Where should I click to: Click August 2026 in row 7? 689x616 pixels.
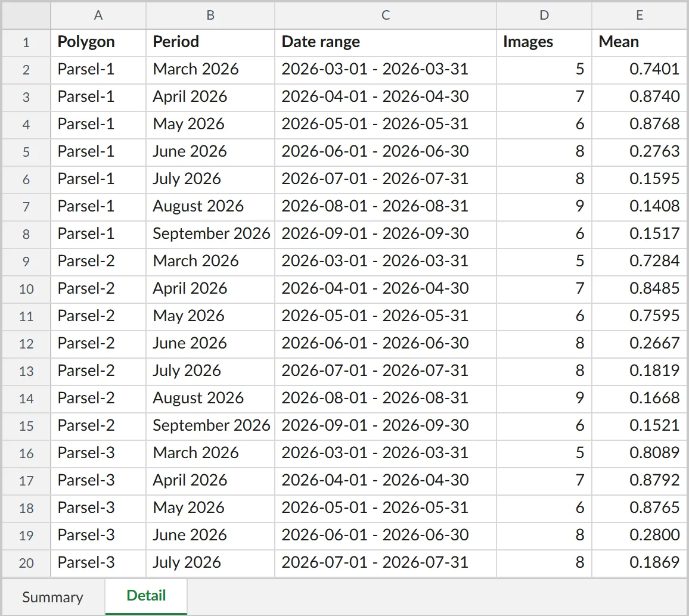[x=210, y=207]
